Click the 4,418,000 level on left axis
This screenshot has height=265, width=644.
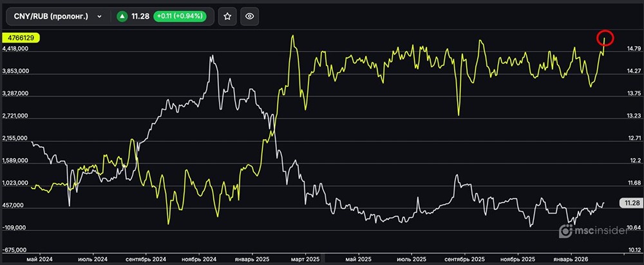tap(16, 49)
